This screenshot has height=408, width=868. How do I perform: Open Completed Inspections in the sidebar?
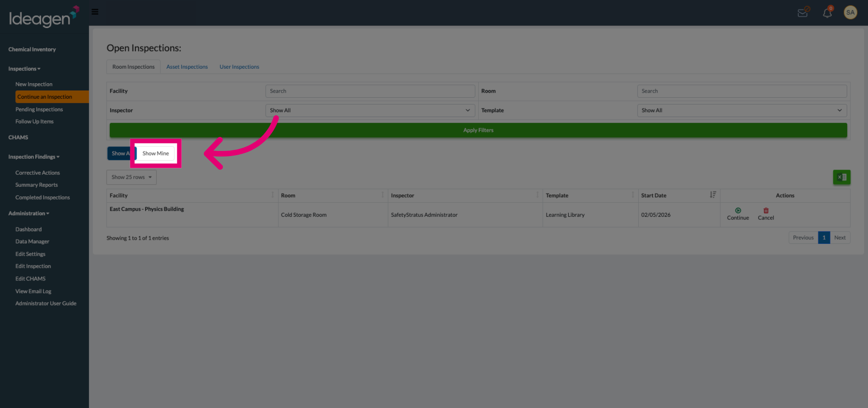42,198
